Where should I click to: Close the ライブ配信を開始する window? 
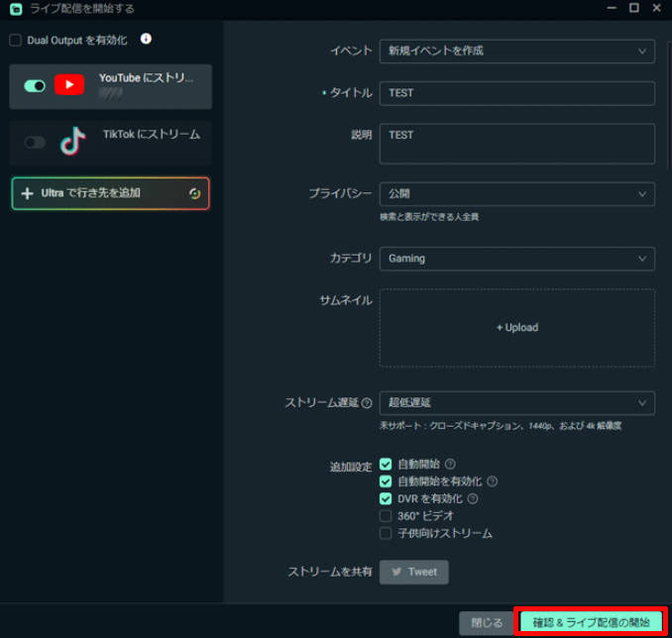pyautogui.click(x=656, y=8)
